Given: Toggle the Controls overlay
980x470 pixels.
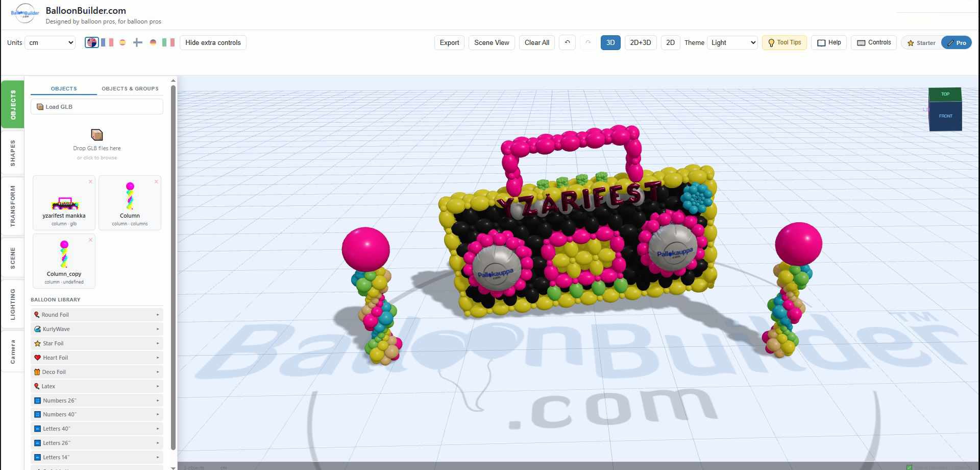Looking at the screenshot, I should point(873,42).
